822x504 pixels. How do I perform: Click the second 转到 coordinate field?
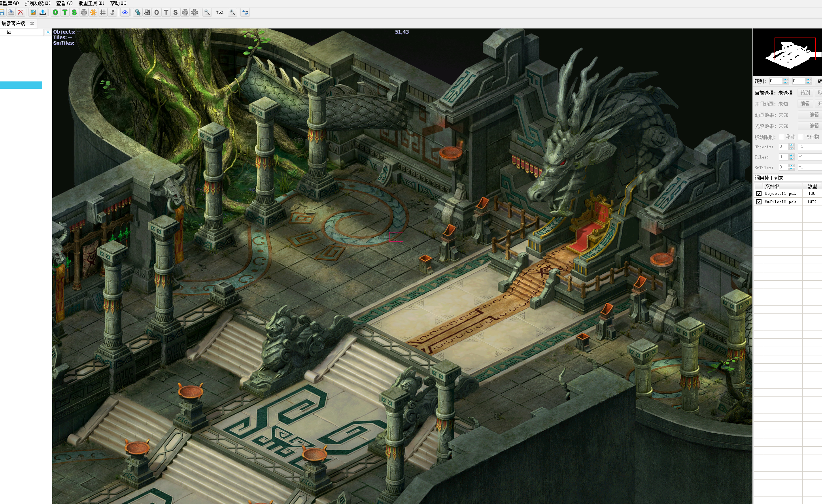tap(799, 81)
